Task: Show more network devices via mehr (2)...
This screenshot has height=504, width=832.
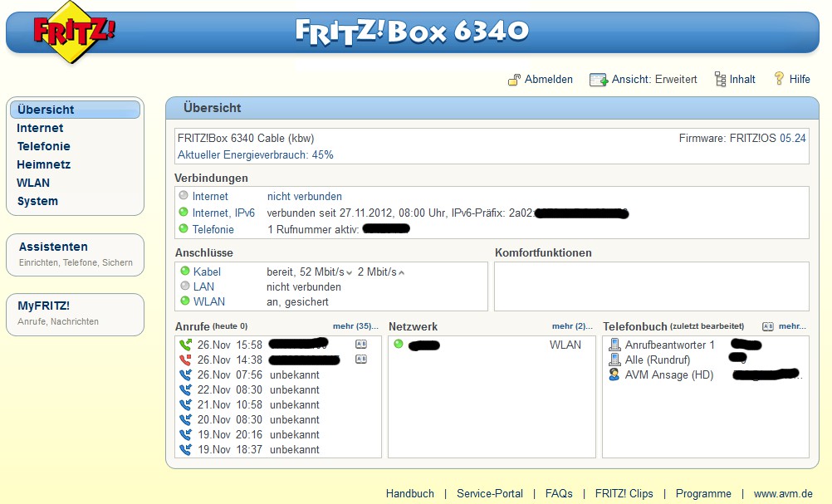Action: click(572, 325)
